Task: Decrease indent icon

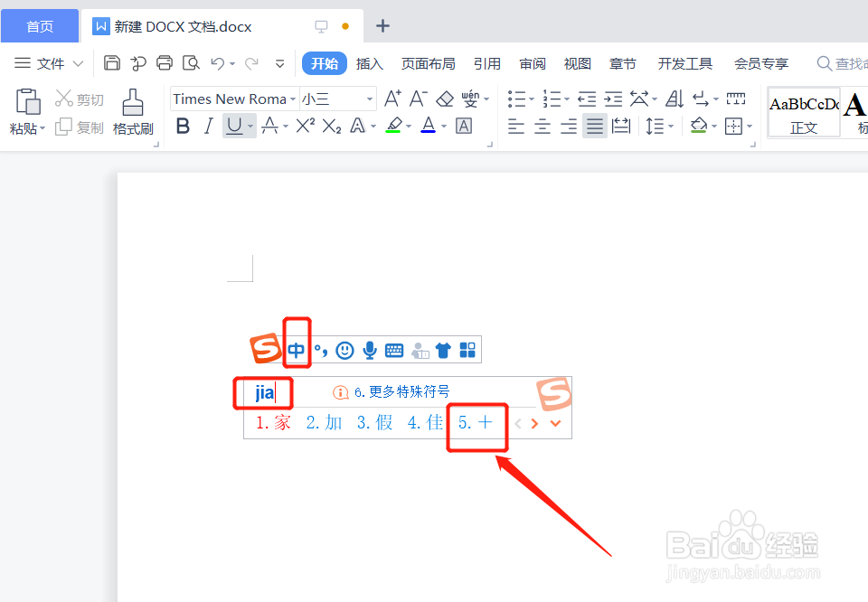Action: point(587,99)
